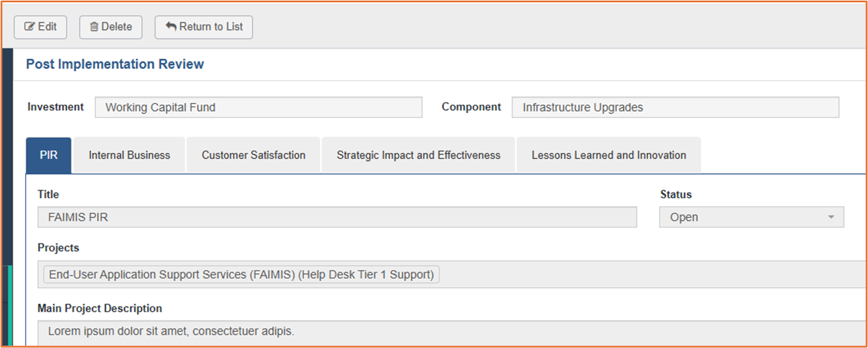Screen dimensions: 868x348
Task: View the Strategic Impact and Effectiveness tab
Action: click(418, 155)
